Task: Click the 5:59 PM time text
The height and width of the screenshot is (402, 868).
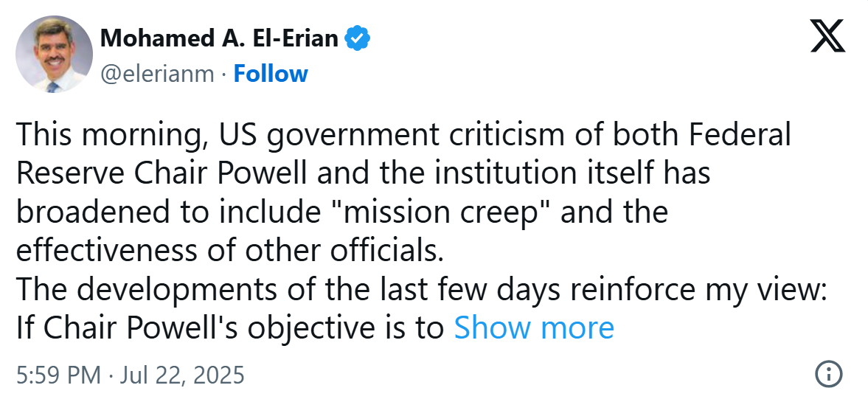Action: coord(57,375)
